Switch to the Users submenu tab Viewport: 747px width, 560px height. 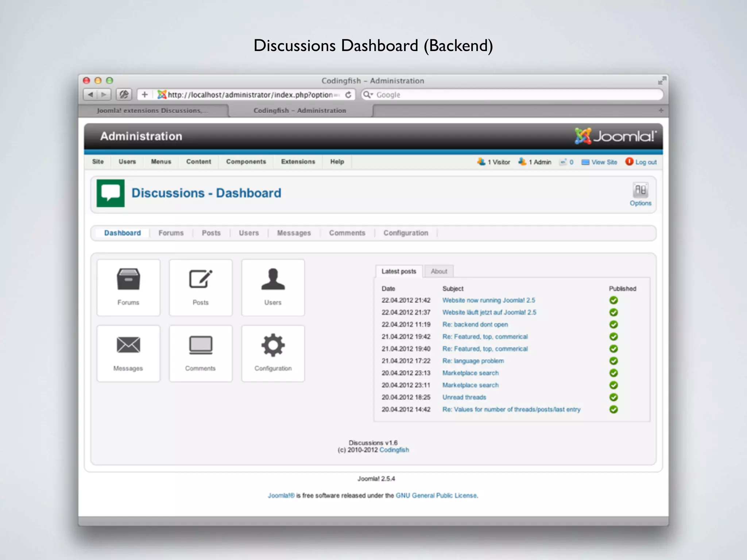[x=249, y=233]
